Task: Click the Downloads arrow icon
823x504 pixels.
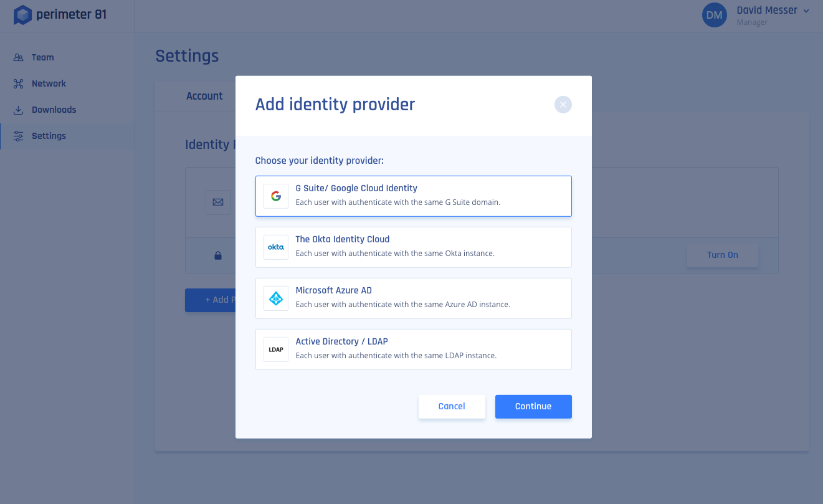Action: [18, 110]
